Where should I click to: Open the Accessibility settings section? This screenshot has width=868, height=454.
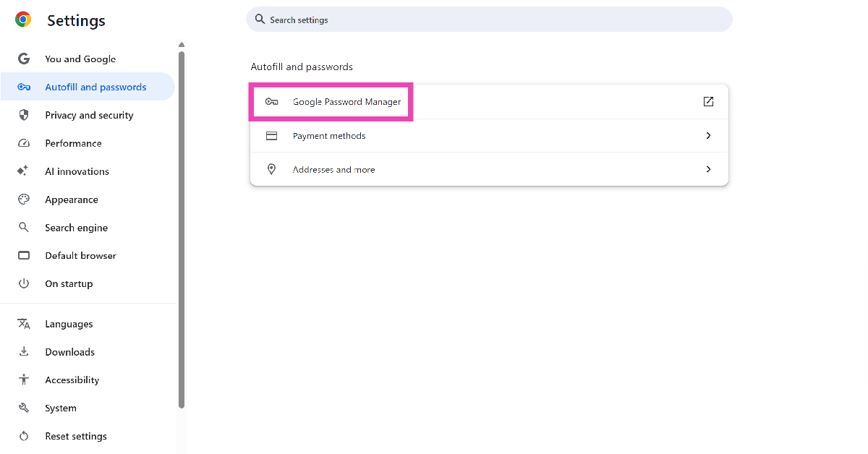click(x=88, y=380)
